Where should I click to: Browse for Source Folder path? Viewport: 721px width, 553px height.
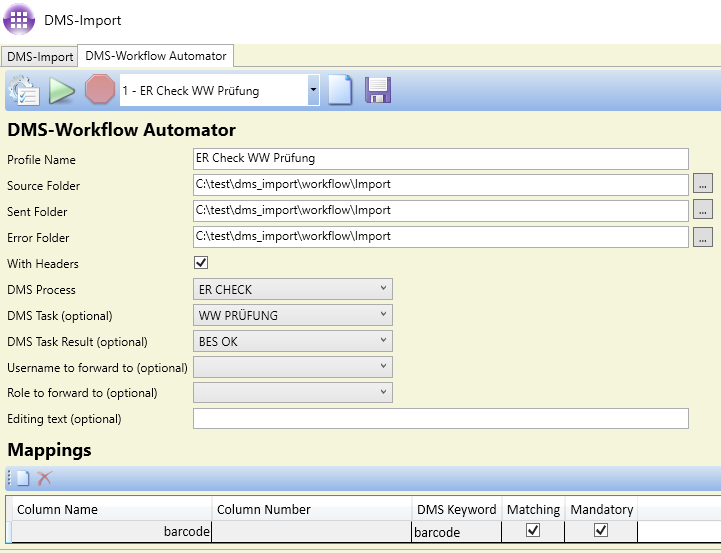[x=703, y=185]
